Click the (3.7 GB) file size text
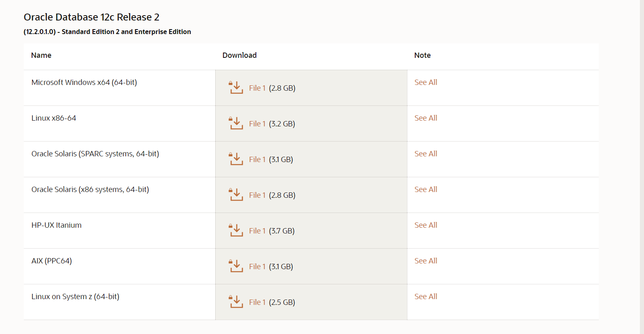644x334 pixels. click(282, 231)
